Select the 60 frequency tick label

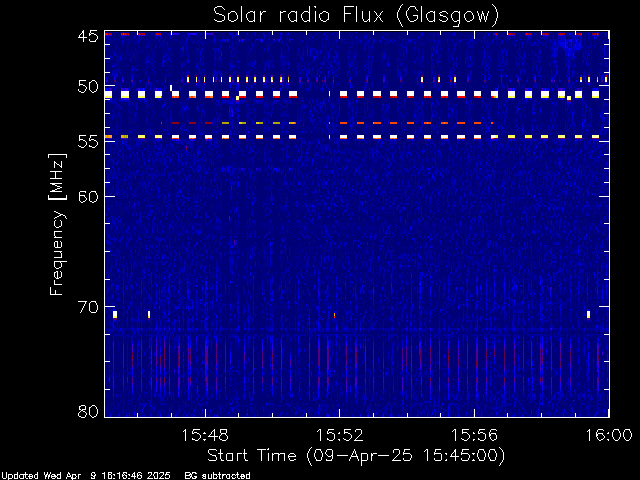pos(88,197)
